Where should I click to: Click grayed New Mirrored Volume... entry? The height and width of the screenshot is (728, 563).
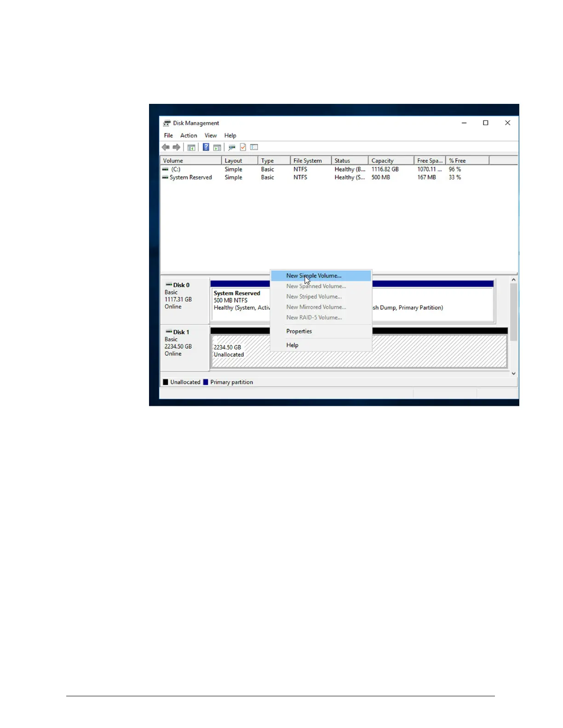pyautogui.click(x=321, y=307)
